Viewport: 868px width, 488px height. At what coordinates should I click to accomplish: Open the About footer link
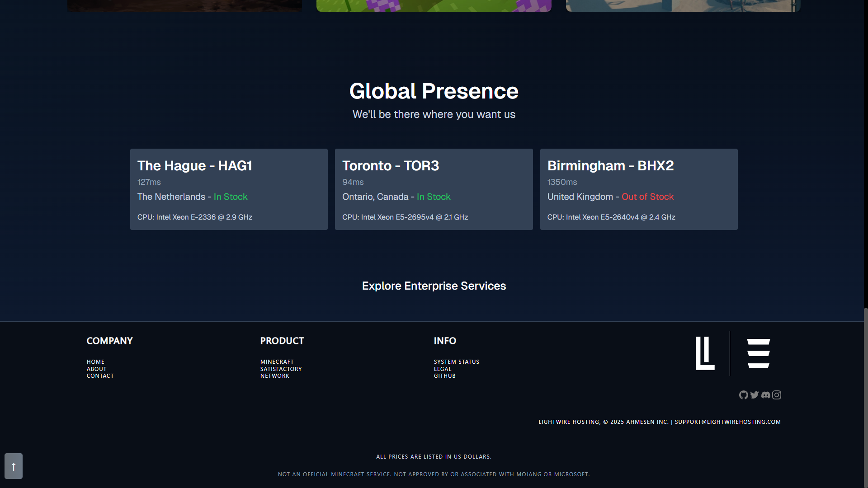[97, 369]
